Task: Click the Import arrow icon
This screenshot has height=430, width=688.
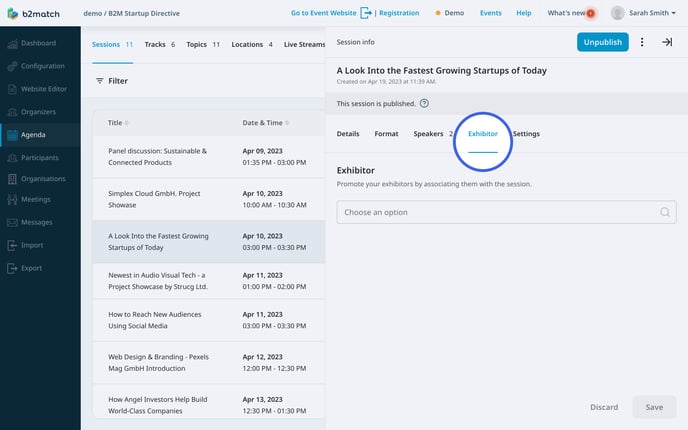Action: pyautogui.click(x=12, y=245)
